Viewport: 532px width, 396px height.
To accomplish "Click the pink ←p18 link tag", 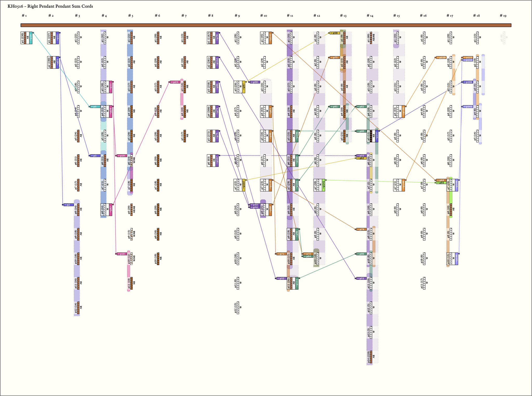I will (122, 254).
